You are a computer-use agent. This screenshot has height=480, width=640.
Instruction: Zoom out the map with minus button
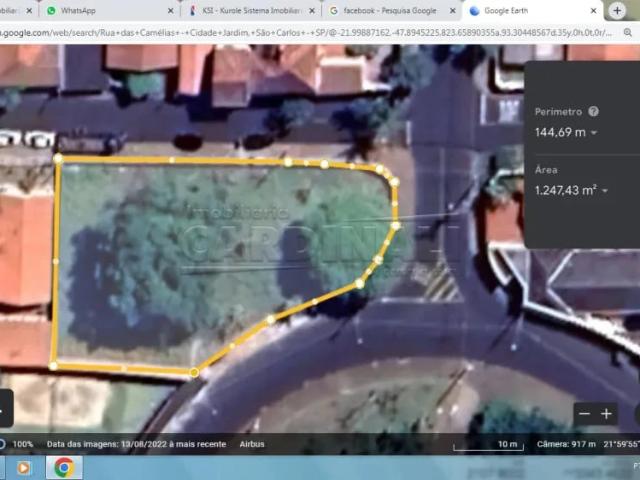point(584,414)
